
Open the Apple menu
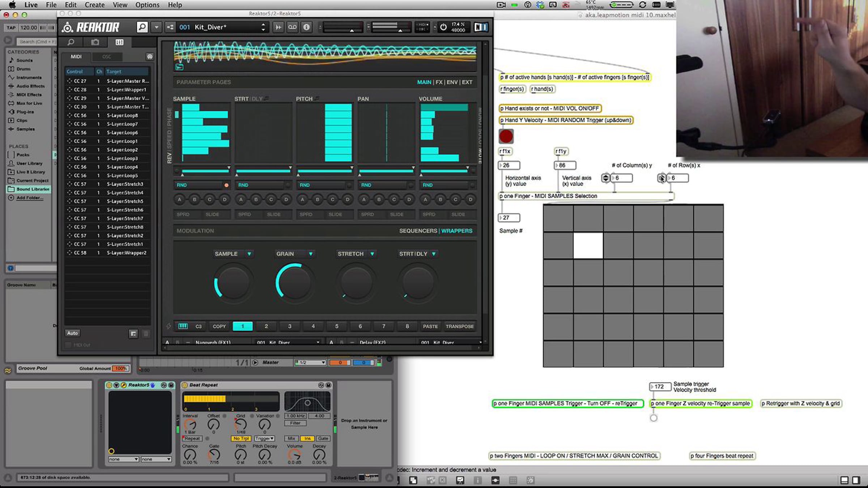pyautogui.click(x=12, y=5)
